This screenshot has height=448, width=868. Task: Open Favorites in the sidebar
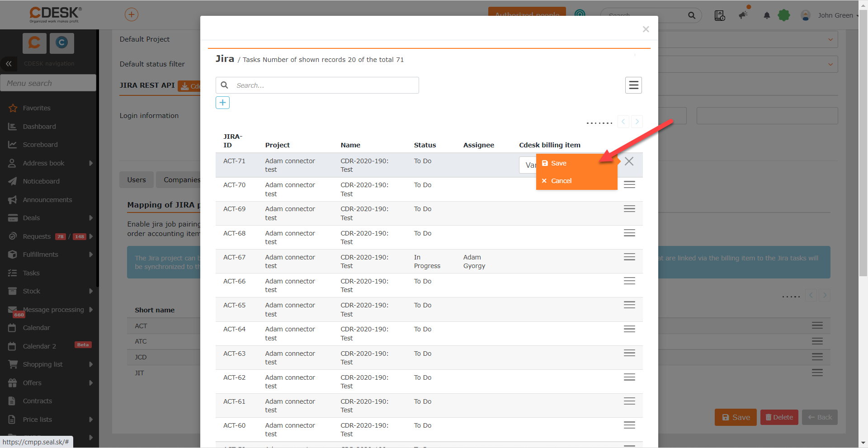(37, 108)
